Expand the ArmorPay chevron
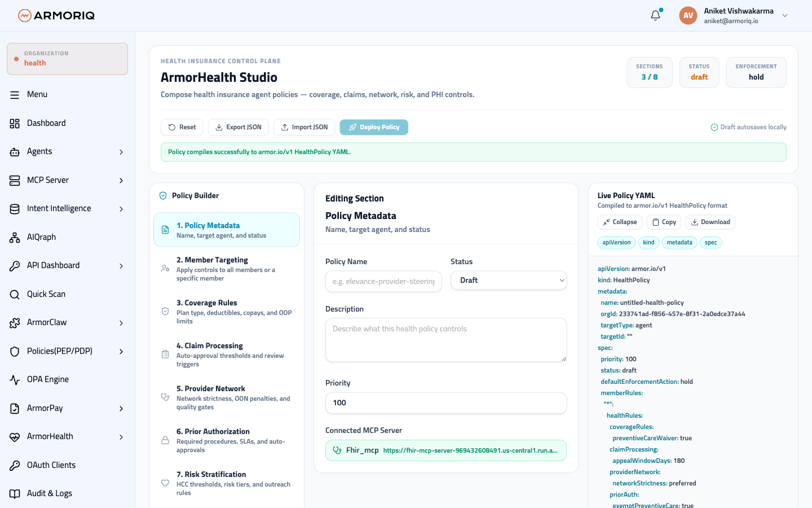 pos(121,408)
